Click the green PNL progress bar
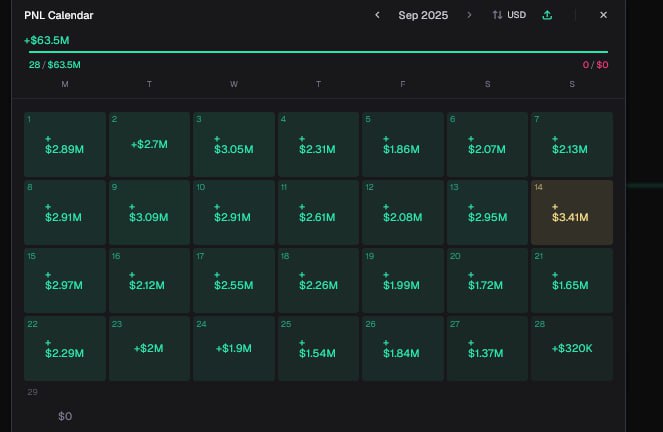The width and height of the screenshot is (663, 432). coord(318,52)
